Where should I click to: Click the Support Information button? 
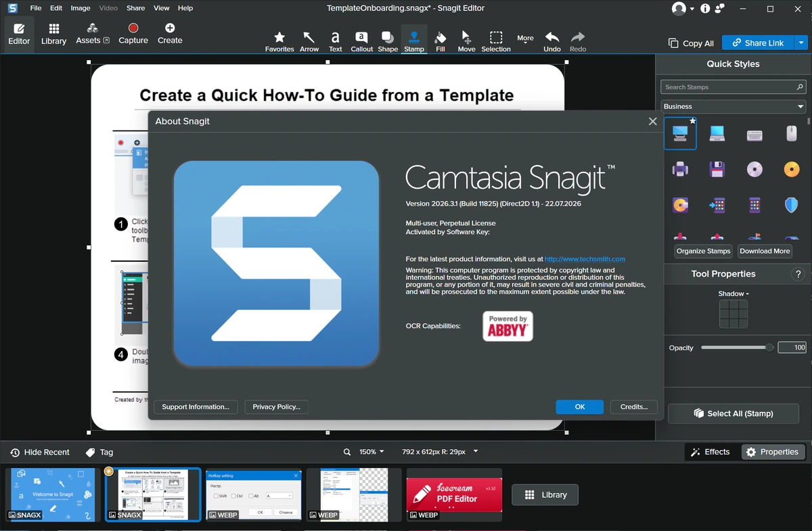coord(196,407)
